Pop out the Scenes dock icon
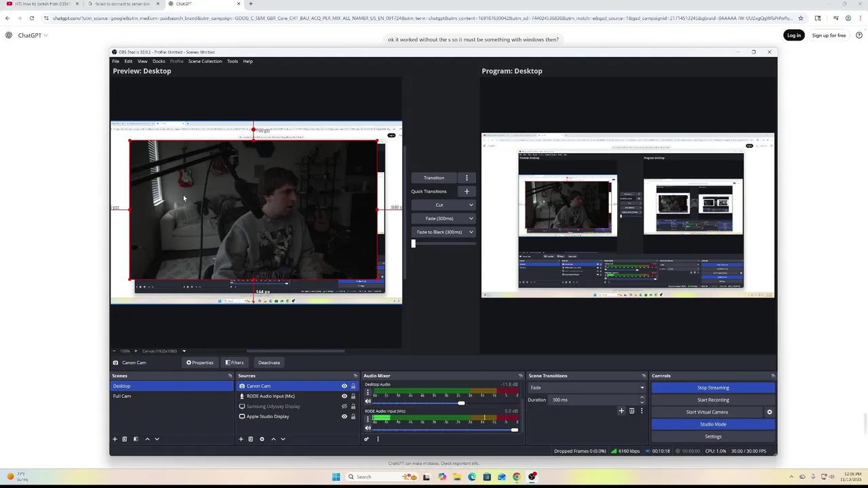Screen dimensions: 868x488 (230, 375)
